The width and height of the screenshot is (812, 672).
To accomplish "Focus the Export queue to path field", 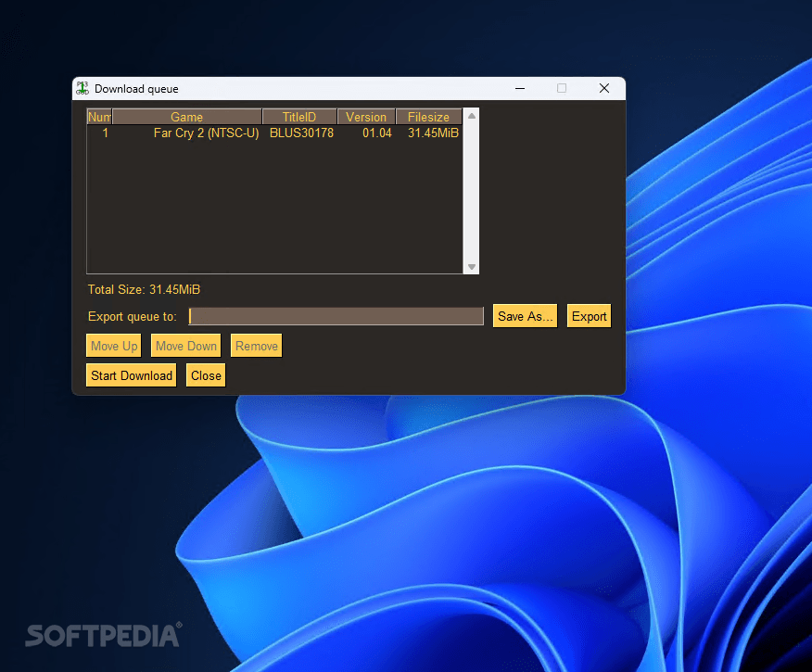I will pyautogui.click(x=336, y=316).
